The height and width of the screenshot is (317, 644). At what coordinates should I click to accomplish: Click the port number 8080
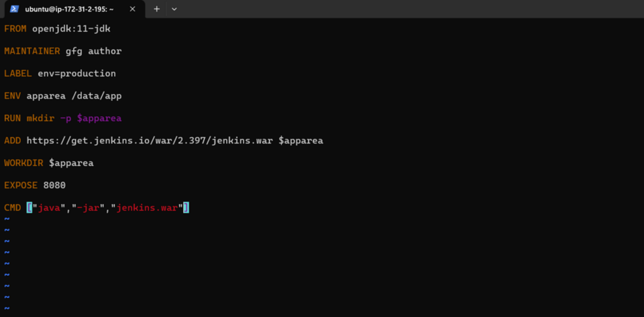coord(54,185)
